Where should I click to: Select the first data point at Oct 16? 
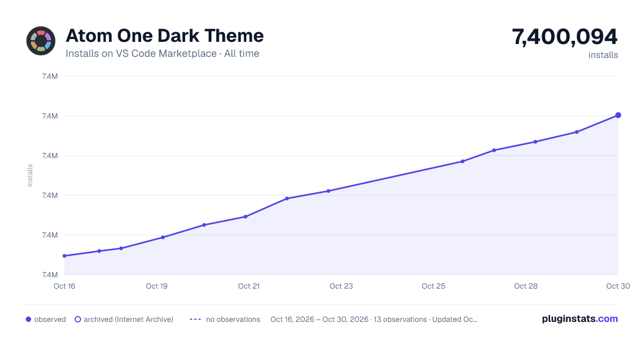pos(64,256)
